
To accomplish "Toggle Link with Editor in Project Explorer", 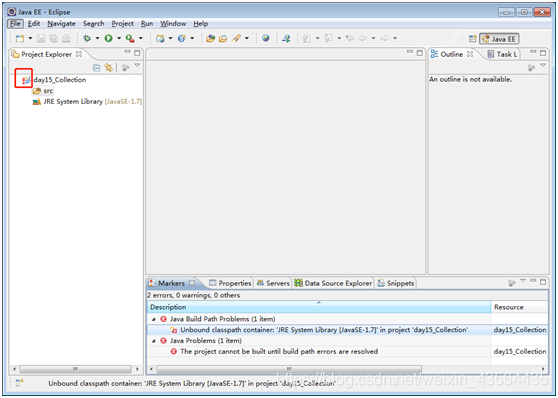I will (109, 68).
